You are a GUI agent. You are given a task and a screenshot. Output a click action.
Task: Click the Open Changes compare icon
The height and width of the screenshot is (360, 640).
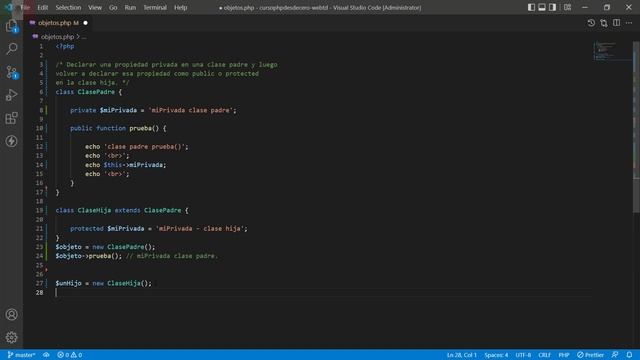tap(604, 23)
